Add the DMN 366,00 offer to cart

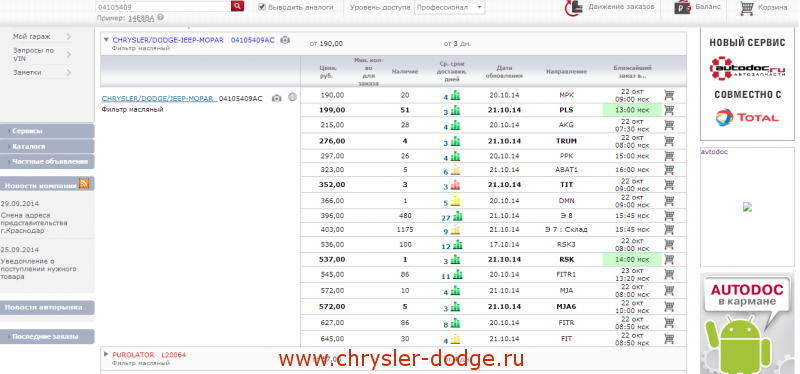pyautogui.click(x=669, y=201)
